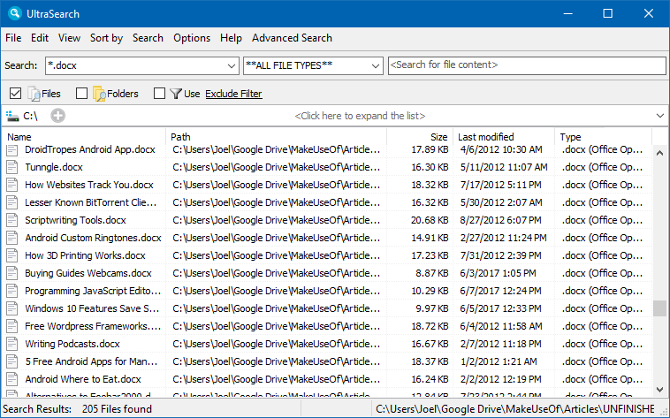670x418 pixels.
Task: Click document icon of Android Custom Ringtones.docx
Action: pos(12,238)
